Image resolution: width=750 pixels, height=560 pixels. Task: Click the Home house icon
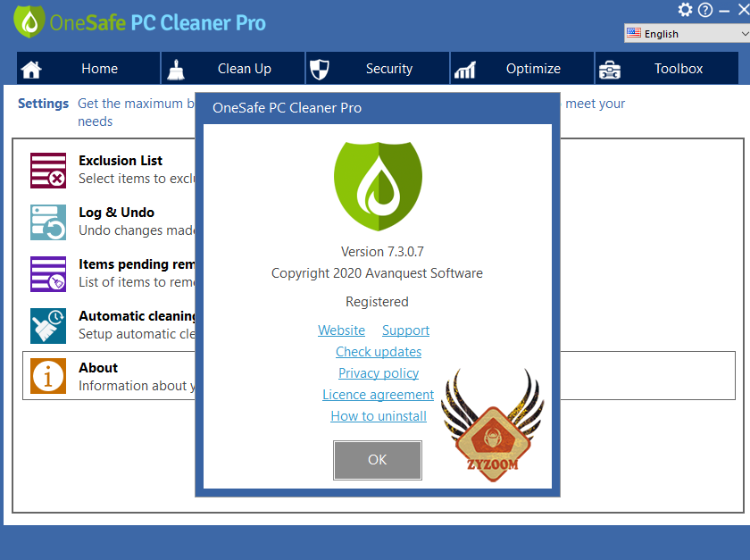(x=31, y=70)
